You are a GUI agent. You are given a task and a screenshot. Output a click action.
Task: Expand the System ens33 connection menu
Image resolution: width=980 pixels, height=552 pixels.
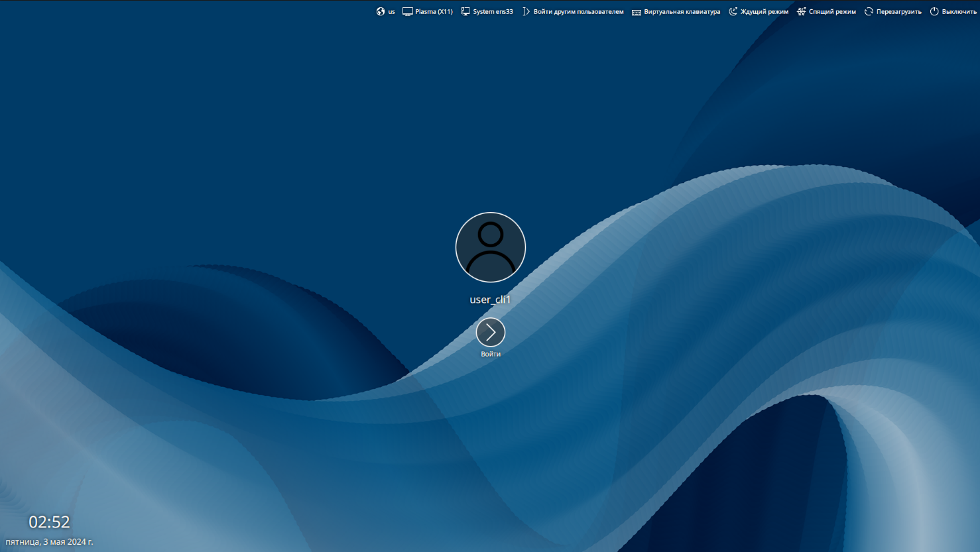pyautogui.click(x=493, y=12)
